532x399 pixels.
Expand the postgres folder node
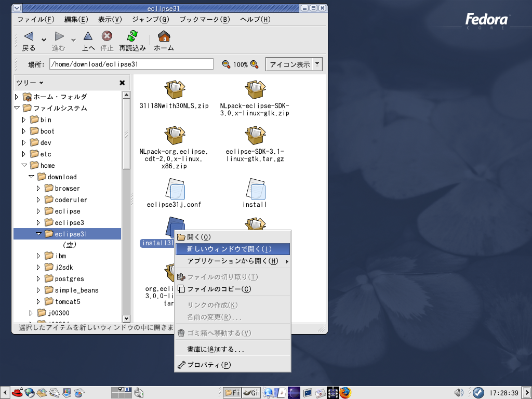click(x=38, y=279)
